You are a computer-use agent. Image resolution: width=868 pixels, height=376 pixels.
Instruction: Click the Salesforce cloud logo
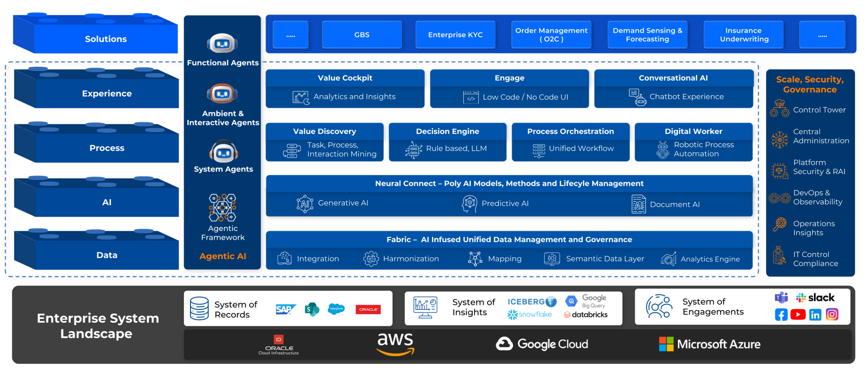[336, 309]
